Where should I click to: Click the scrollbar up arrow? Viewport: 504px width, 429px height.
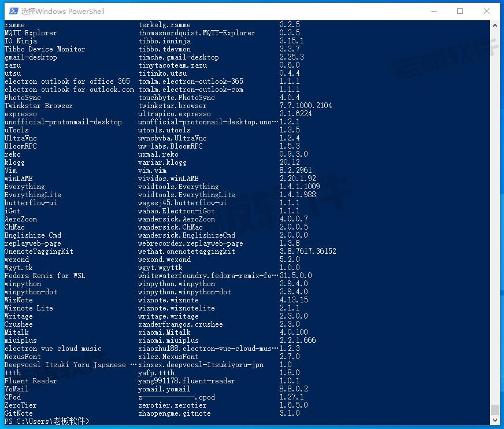[495, 25]
